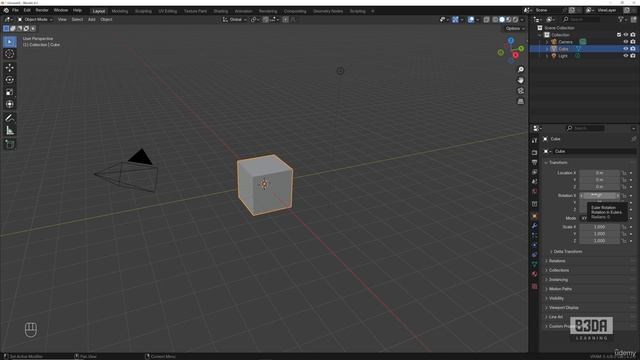Toggle viewport overlays button
640x360 pixels.
(471, 20)
